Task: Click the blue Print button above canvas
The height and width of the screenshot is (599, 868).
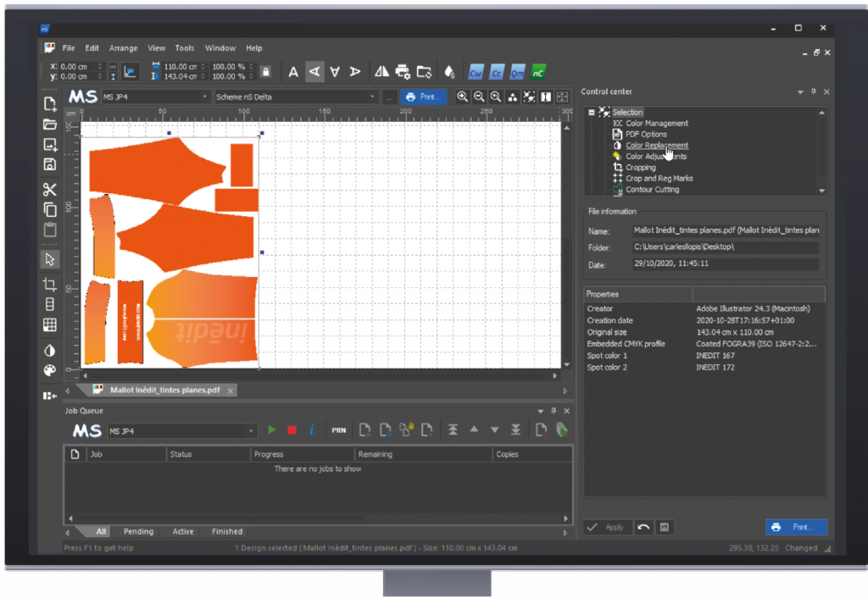Action: coord(424,97)
